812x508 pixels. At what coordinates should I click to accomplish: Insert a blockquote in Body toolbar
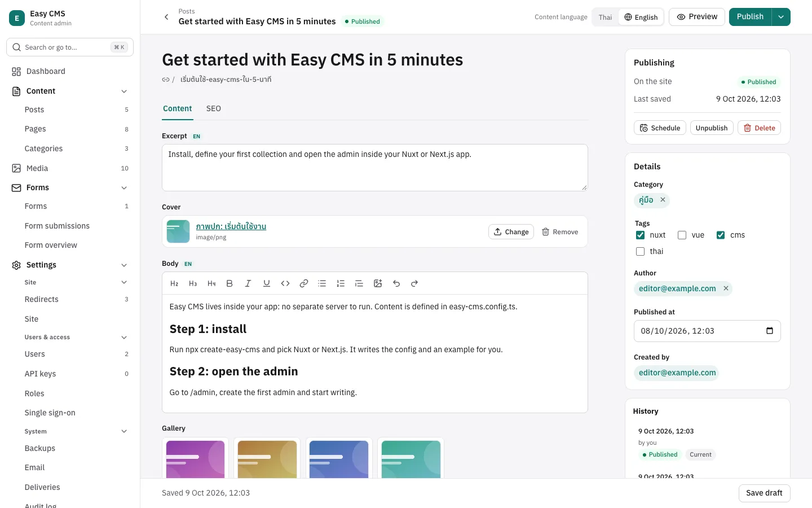pos(359,283)
